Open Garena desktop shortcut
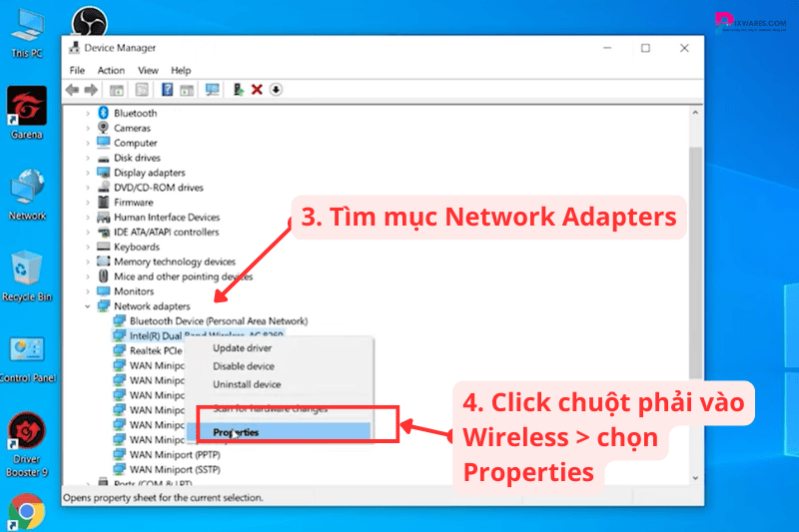Image resolution: width=799 pixels, height=532 pixels. pos(27,108)
